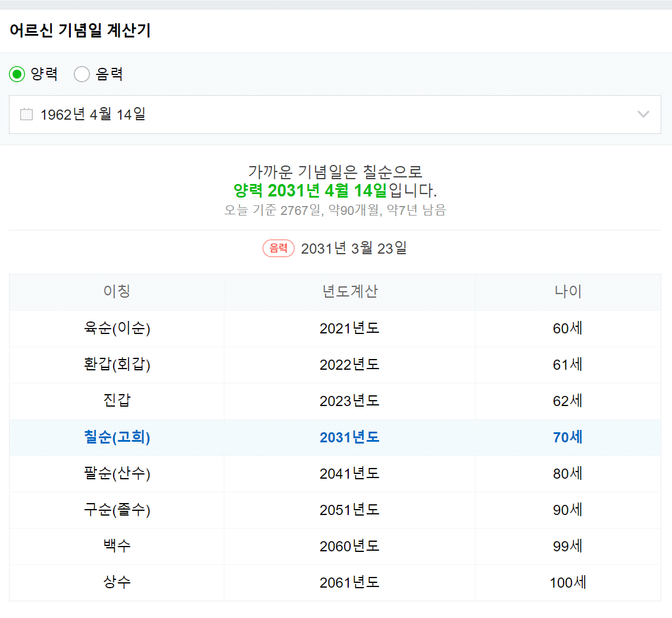Click the chevron on the date picker
This screenshot has width=672, height=618.
[643, 114]
